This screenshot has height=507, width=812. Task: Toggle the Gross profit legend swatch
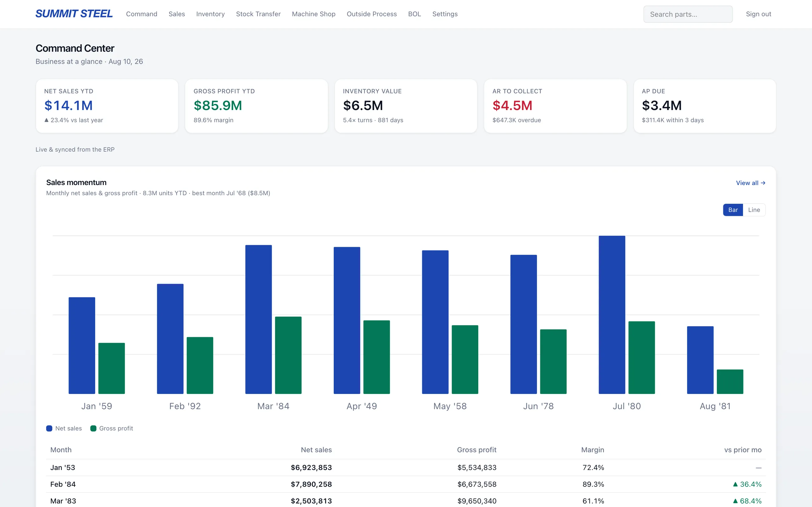coord(93,428)
